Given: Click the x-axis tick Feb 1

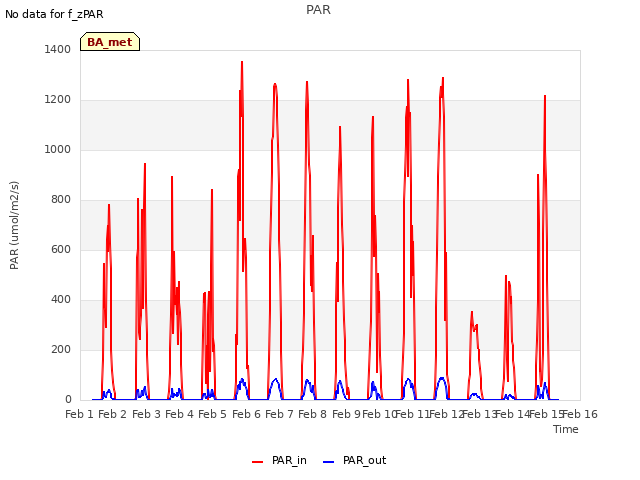Looking at the screenshot, I should click(80, 414).
